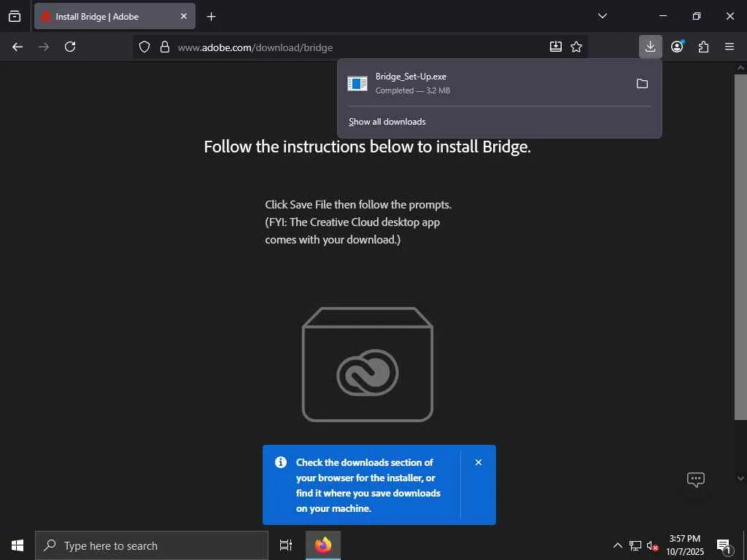Click the scrollbar up arrow
The height and width of the screenshot is (560, 747).
click(740, 68)
